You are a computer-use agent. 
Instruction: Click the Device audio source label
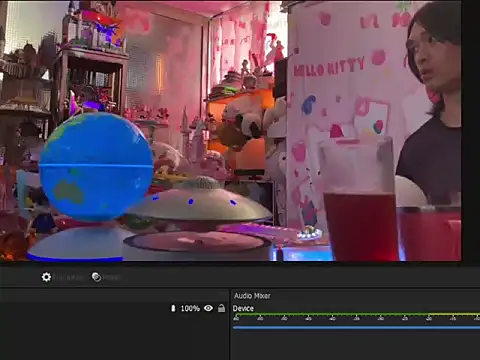[243, 308]
